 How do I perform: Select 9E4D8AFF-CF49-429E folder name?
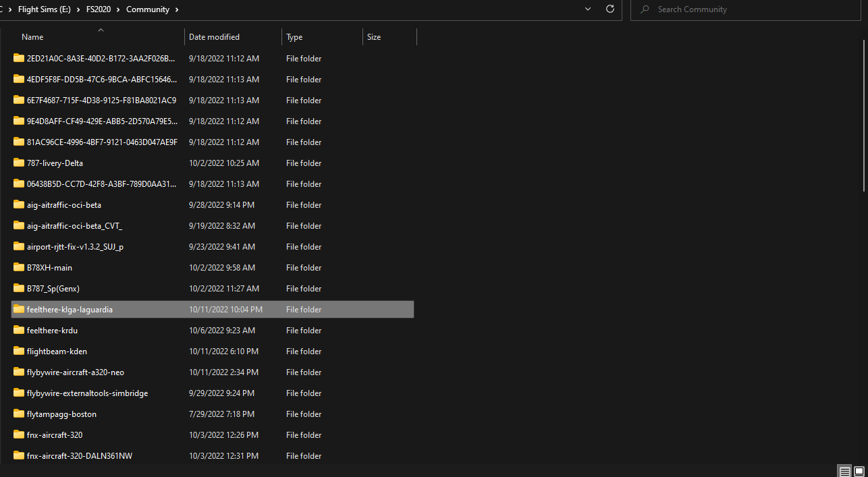[102, 121]
